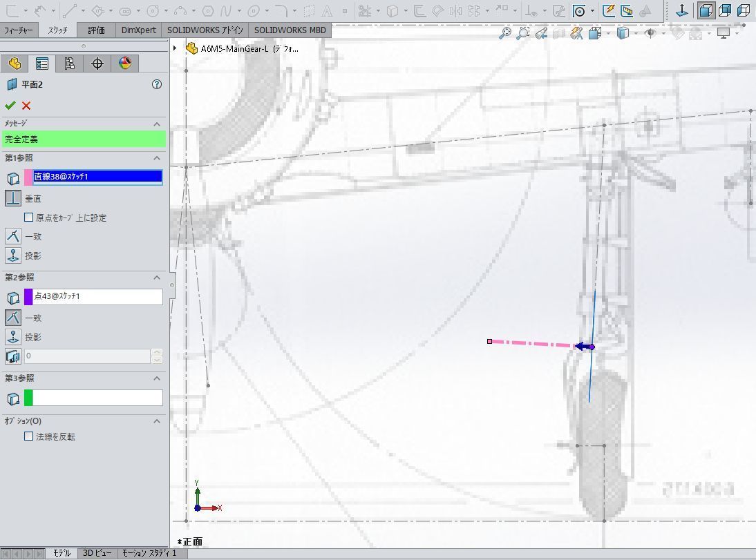Screen dimensions: 756x560
Task: Switch to the スケッチ tab
Action: [57, 30]
